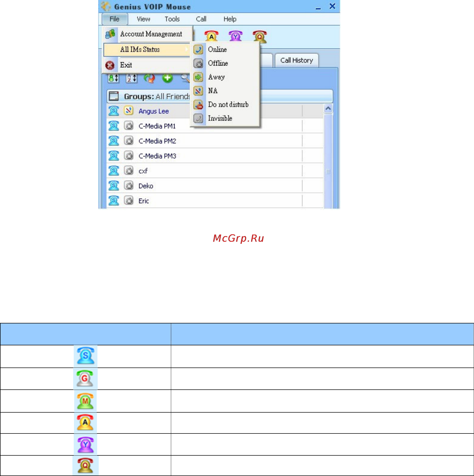The width and height of the screenshot is (474, 476).
Task: Set status to Invisible
Action: click(225, 118)
